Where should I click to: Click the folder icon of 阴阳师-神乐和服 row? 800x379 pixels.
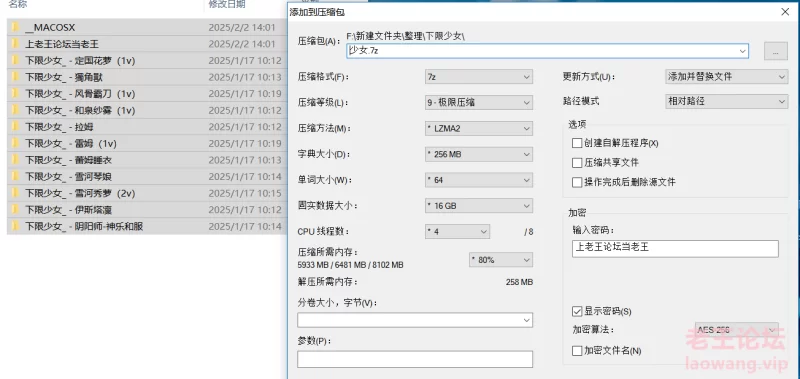coord(16,226)
